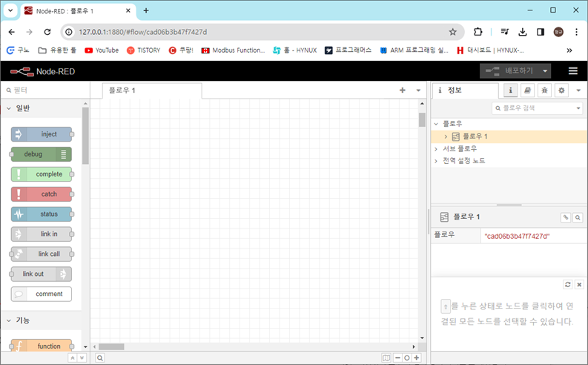Click the find flow magnifier icon

578,217
